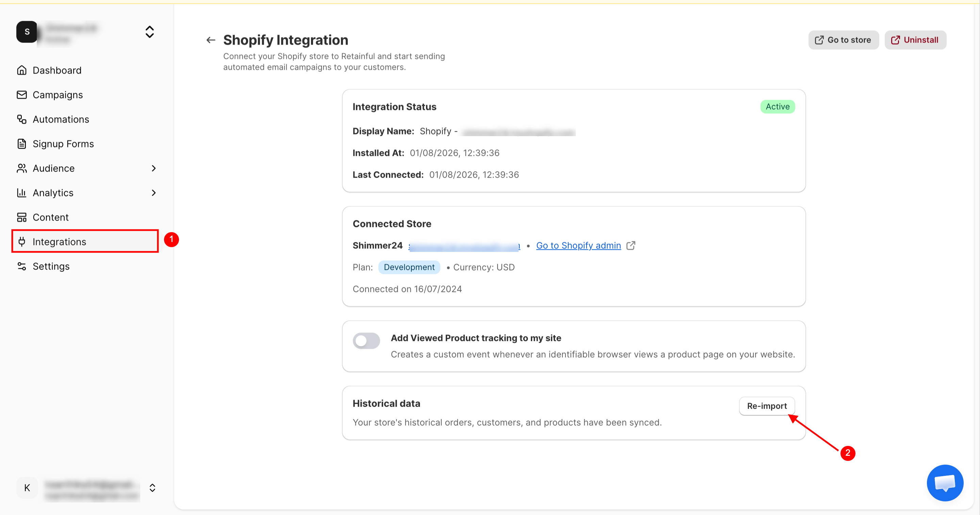Viewport: 980px width, 515px height.
Task: Click the Integrations plug icon
Action: click(22, 242)
